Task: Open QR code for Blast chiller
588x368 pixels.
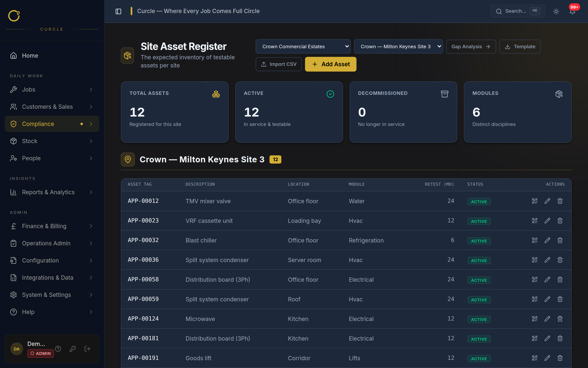Action: tap(535, 240)
